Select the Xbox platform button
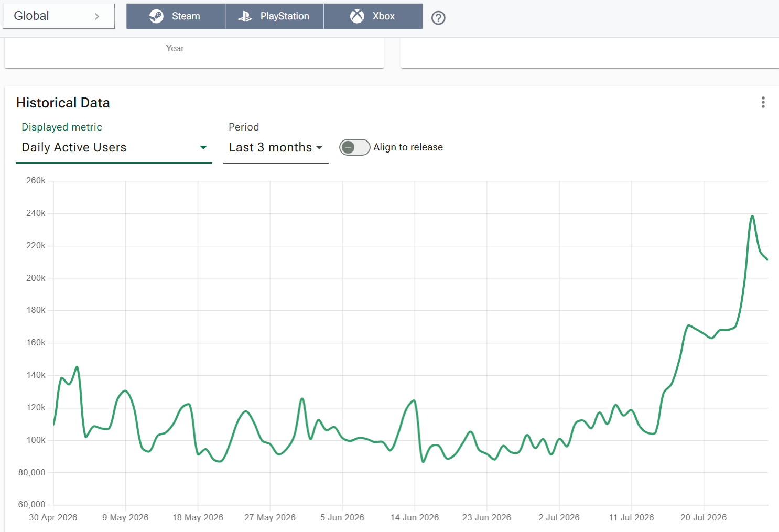Screen dimensions: 779x532 [x=373, y=16]
